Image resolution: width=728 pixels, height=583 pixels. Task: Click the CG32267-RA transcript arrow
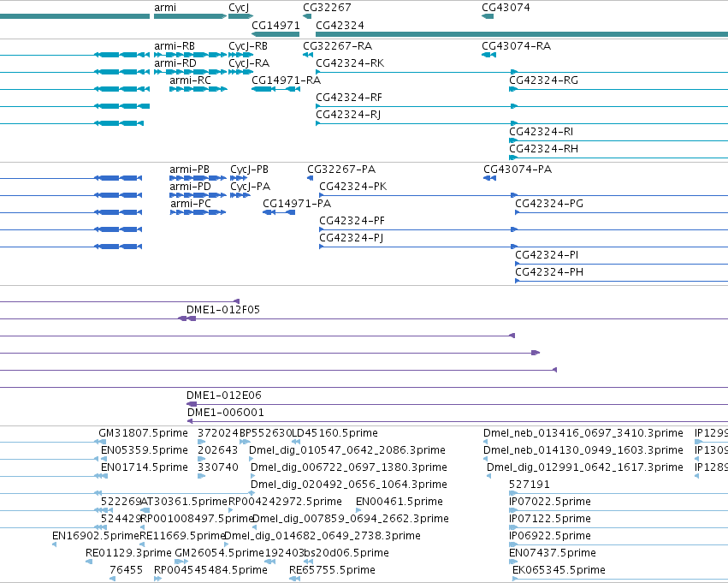pos(307,55)
